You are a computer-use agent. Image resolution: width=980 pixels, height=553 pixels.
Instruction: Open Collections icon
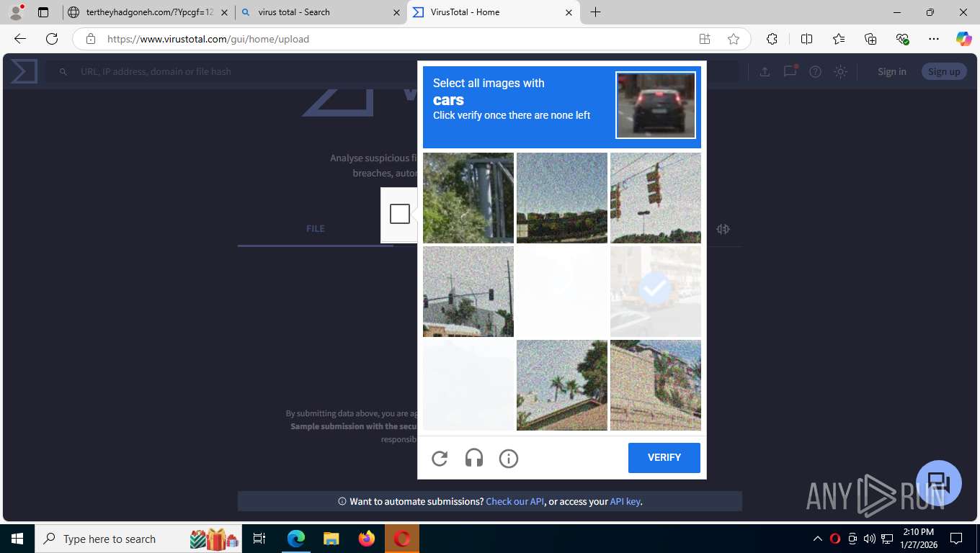pos(870,39)
